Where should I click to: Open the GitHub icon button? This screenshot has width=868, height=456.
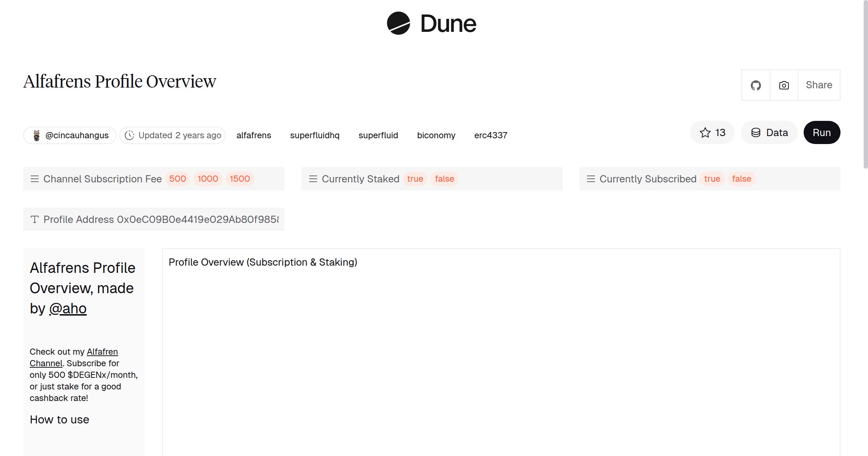pos(756,85)
